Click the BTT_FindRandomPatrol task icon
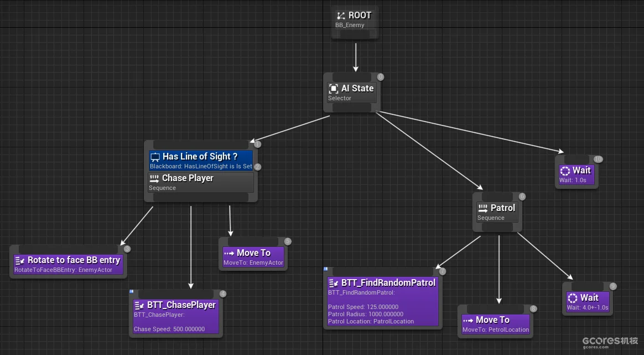Image resolution: width=644 pixels, height=355 pixels. 334,283
